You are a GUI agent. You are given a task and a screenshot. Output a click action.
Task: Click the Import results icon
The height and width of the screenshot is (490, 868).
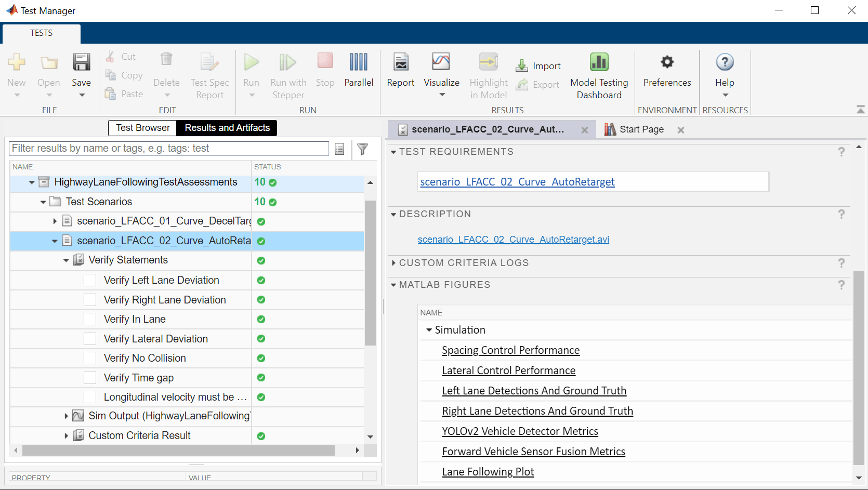522,66
